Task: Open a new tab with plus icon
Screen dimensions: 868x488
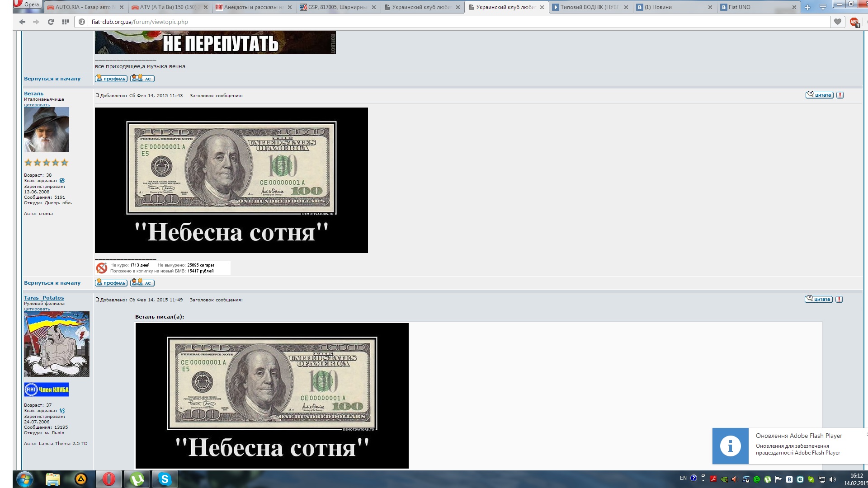Action: pyautogui.click(x=807, y=7)
